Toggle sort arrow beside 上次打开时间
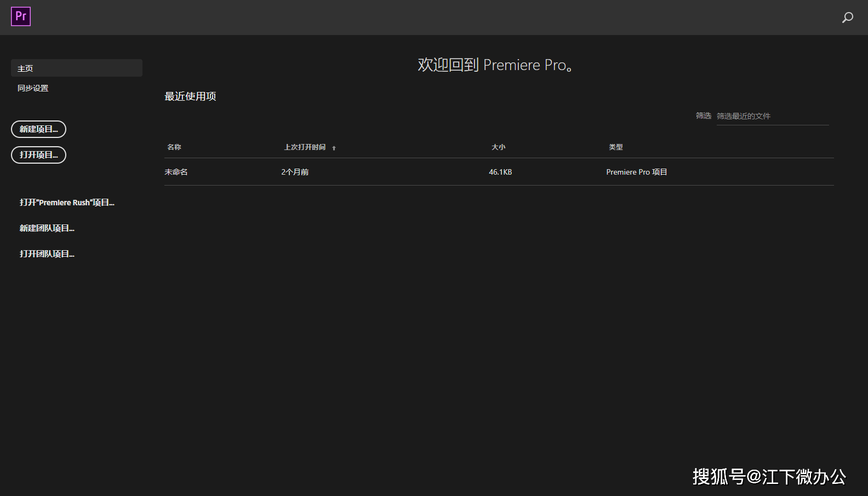 pyautogui.click(x=334, y=148)
